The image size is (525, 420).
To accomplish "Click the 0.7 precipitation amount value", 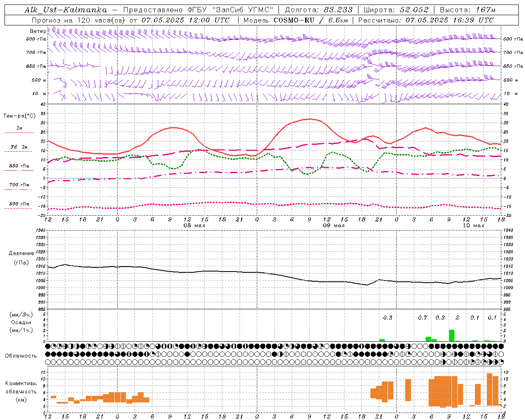I will pyautogui.click(x=422, y=318).
